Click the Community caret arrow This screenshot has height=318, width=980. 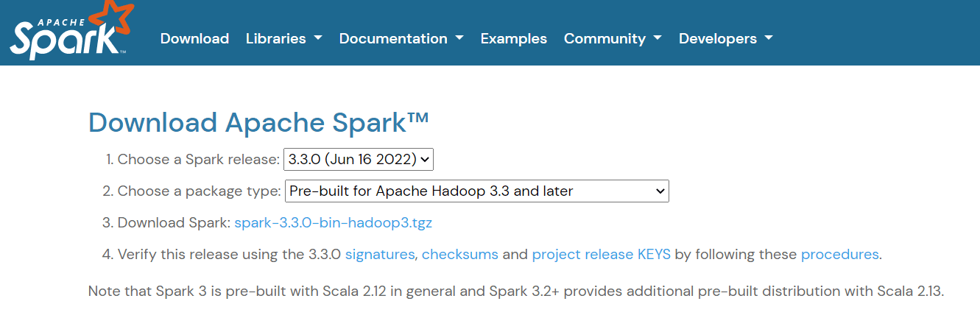pyautogui.click(x=658, y=38)
